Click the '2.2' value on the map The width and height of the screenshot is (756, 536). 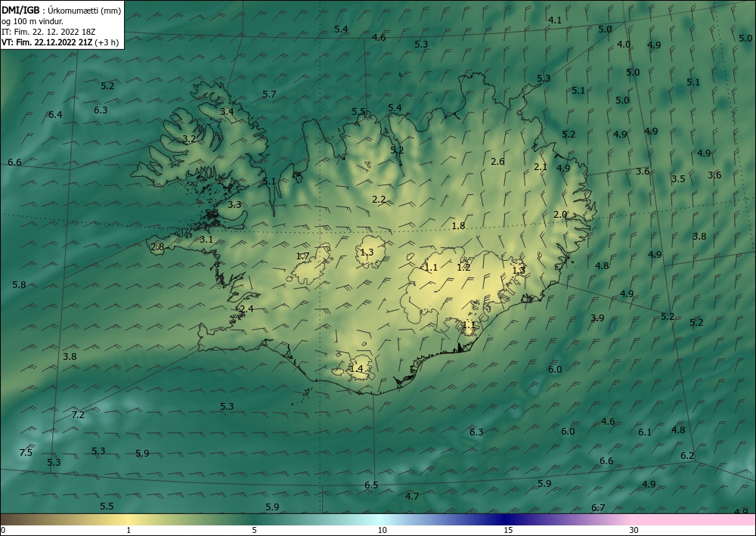(x=379, y=199)
